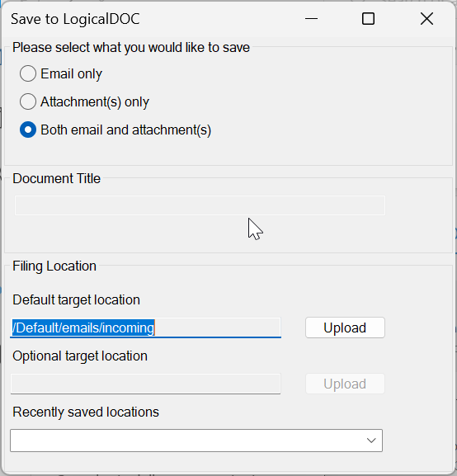The width and height of the screenshot is (457, 476).
Task: Click the Optional target location field
Action: click(x=145, y=384)
